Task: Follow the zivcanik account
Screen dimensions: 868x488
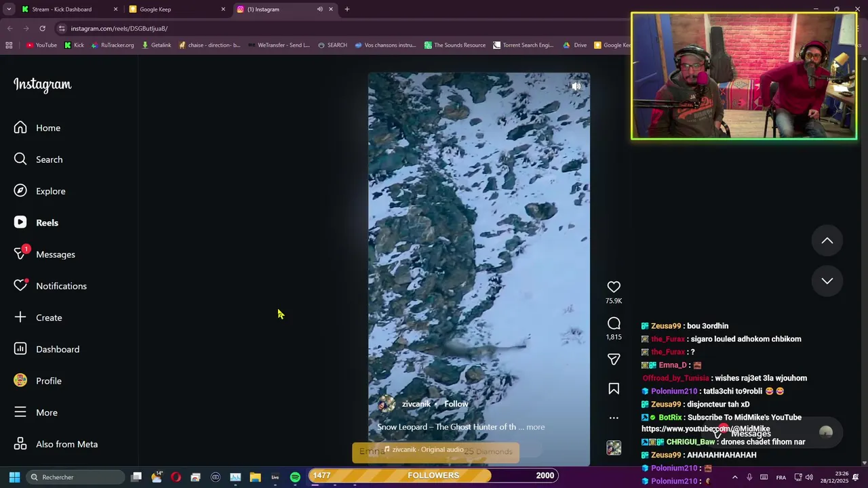Action: click(456, 404)
